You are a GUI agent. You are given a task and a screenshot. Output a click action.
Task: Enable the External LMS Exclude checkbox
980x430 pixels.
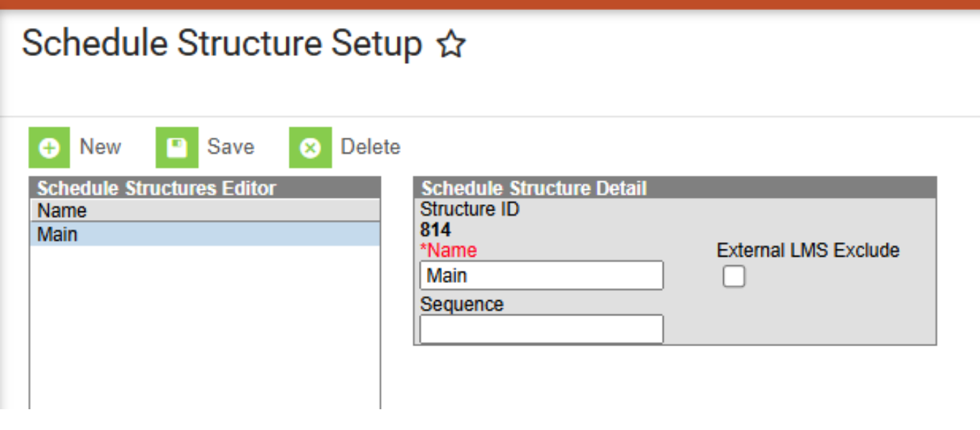pos(734,276)
